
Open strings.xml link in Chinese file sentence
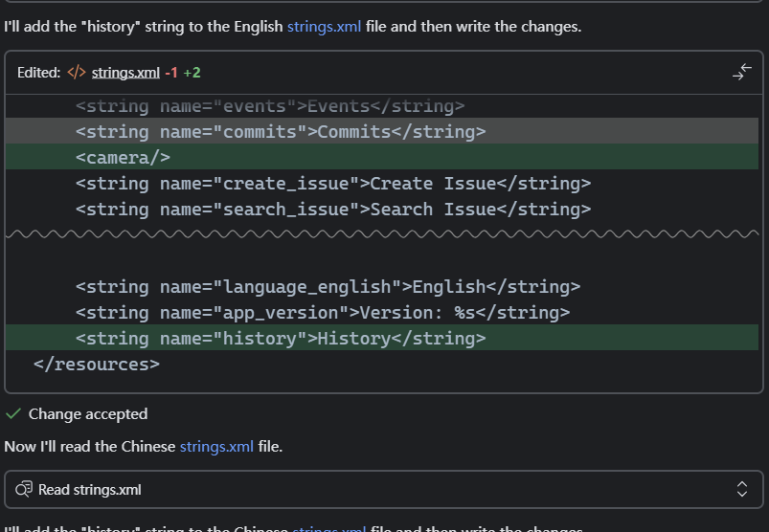[x=216, y=447]
